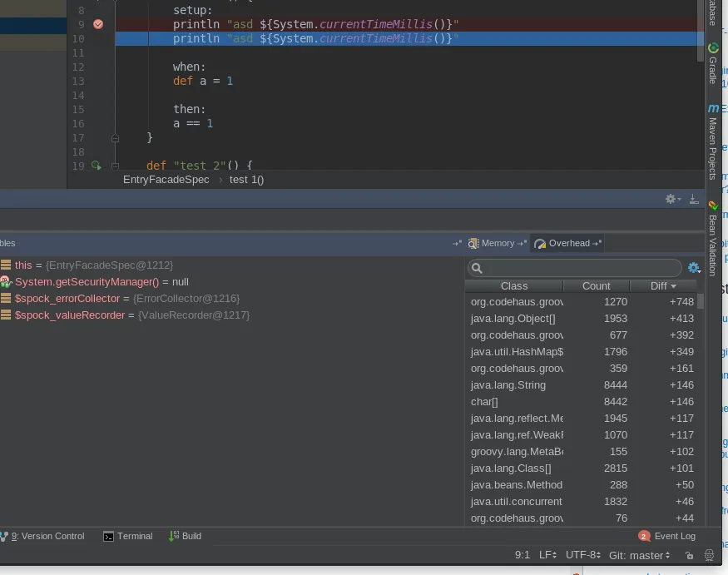The width and height of the screenshot is (728, 575).
Task: Click the +748 diff value
Action: [681, 302]
